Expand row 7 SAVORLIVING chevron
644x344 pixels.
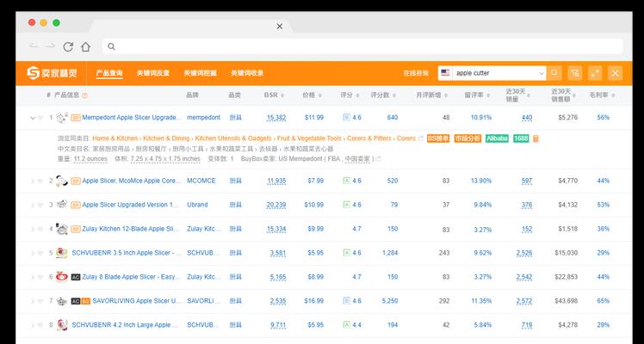click(33, 301)
